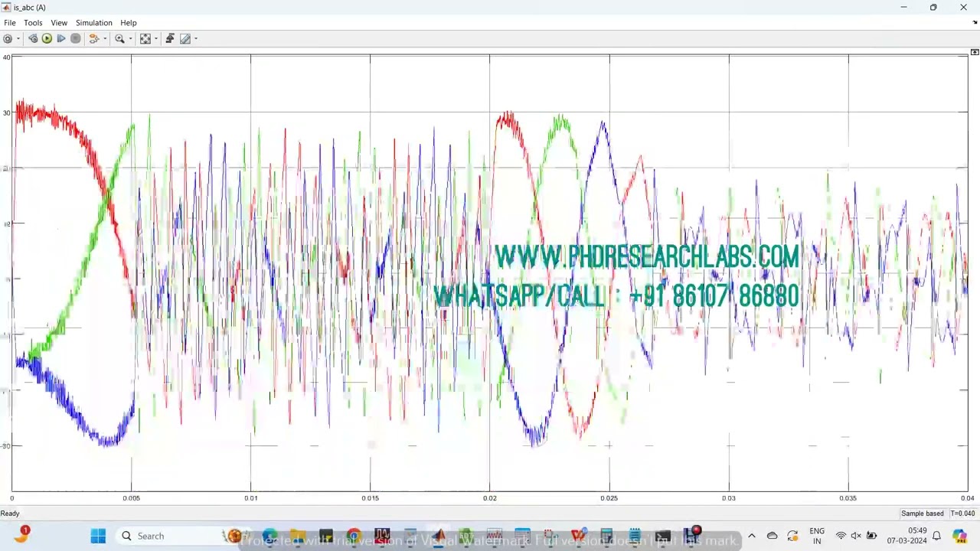Run the simulation with the green play button
980x551 pixels.
tap(47, 38)
